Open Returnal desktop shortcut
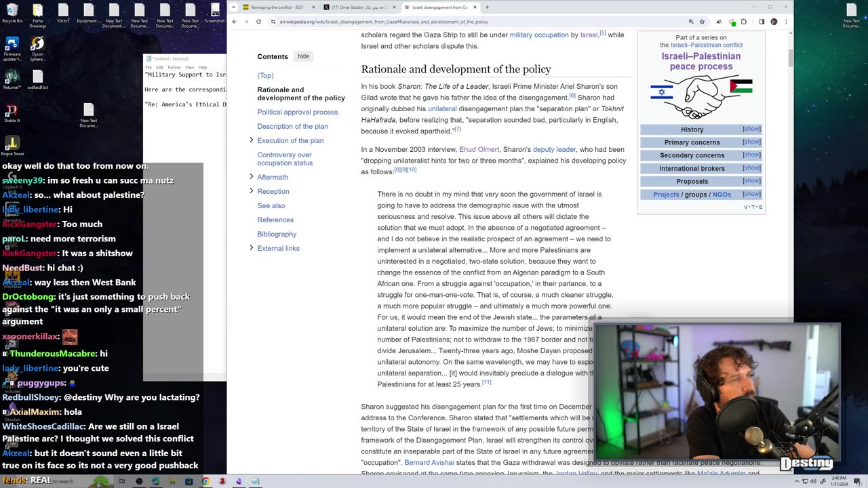Viewport: 868px width, 488px height. [12, 80]
